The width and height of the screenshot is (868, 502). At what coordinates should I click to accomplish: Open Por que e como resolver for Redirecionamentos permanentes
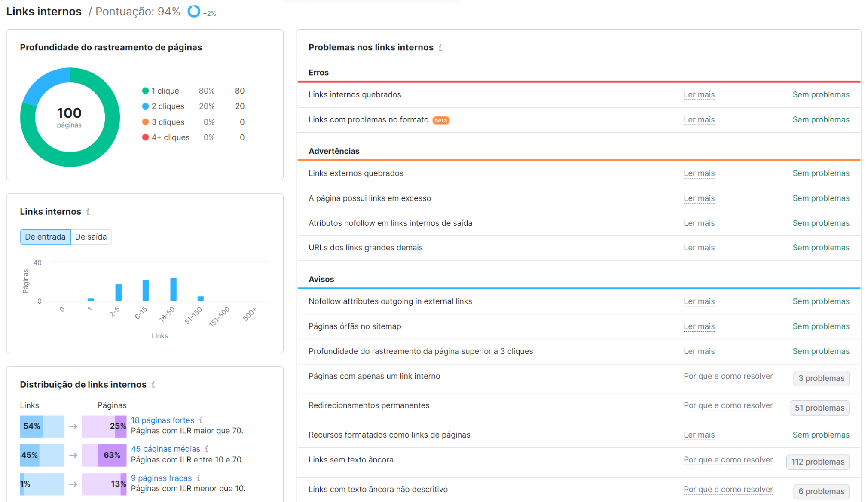(728, 405)
